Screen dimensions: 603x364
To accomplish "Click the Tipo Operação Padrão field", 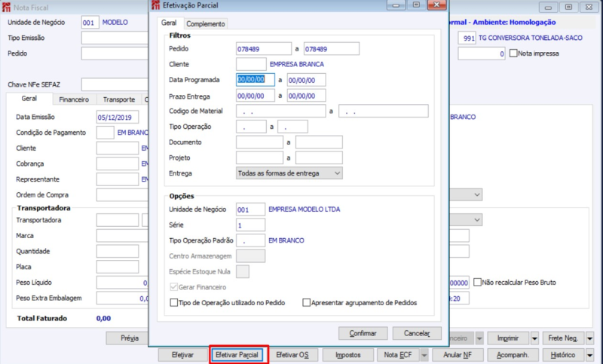I will pyautogui.click(x=250, y=240).
